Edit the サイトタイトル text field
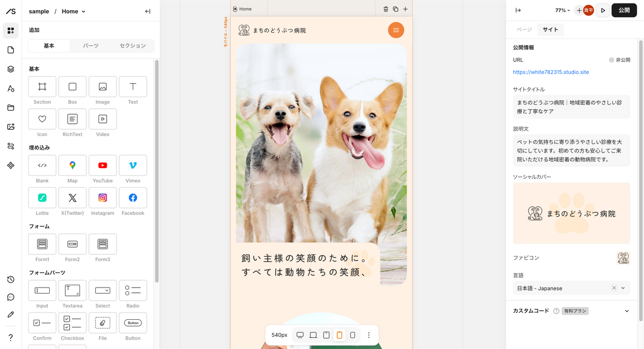The height and width of the screenshot is (349, 644). (x=571, y=107)
